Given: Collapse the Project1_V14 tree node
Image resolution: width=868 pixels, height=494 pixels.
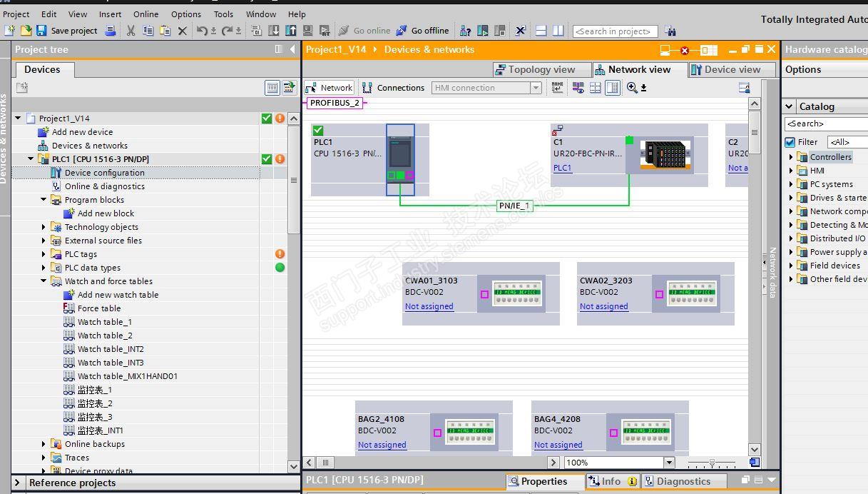Looking at the screenshot, I should coord(18,119).
